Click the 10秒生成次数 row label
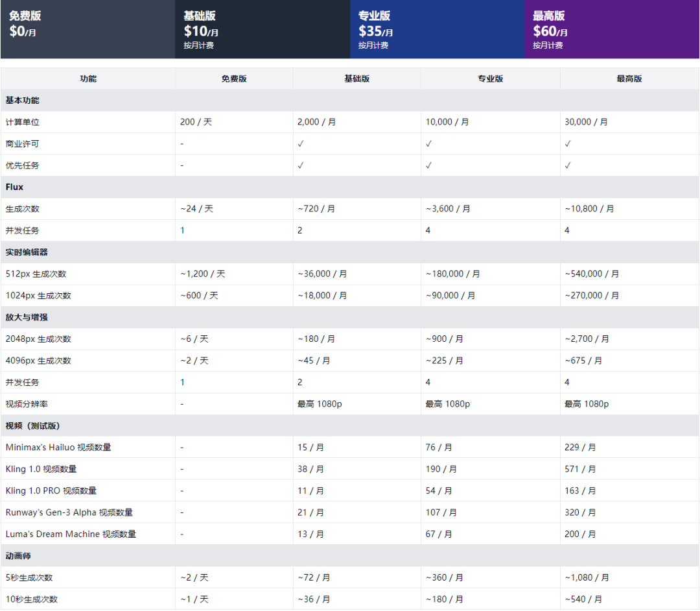This screenshot has height=611, width=700. pyautogui.click(x=32, y=599)
